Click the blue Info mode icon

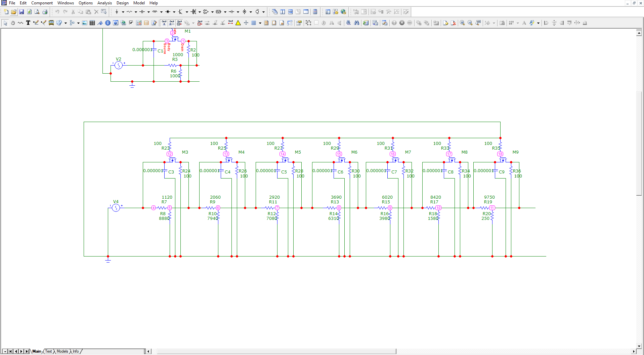click(108, 23)
